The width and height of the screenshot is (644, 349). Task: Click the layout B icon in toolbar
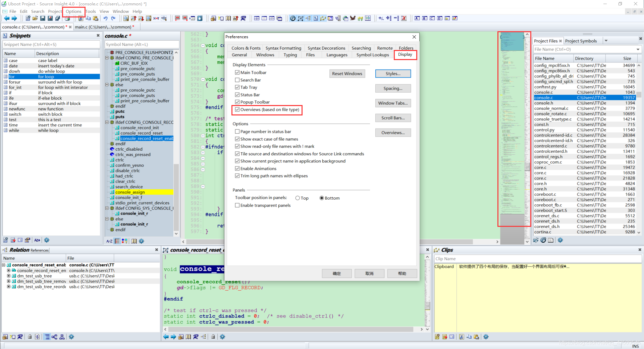[x=425, y=18]
